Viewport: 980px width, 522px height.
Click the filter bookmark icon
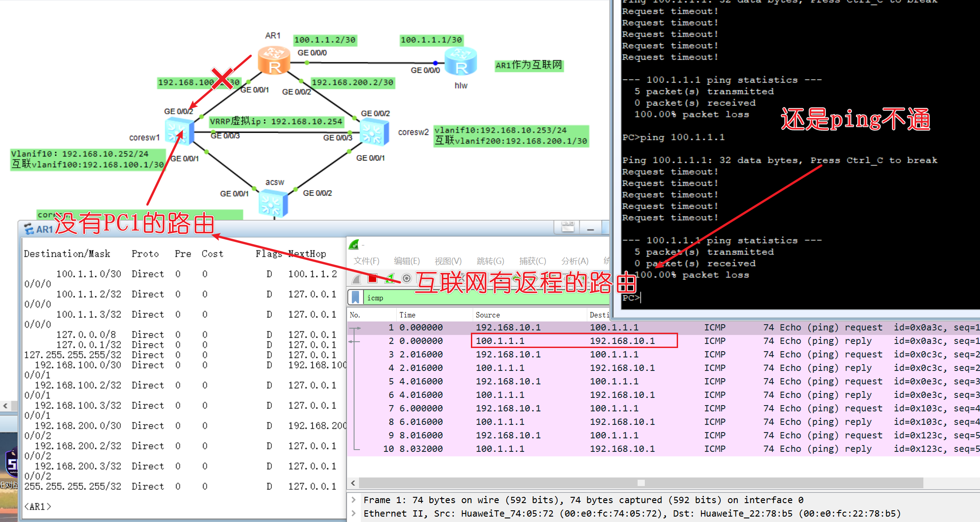coord(355,298)
